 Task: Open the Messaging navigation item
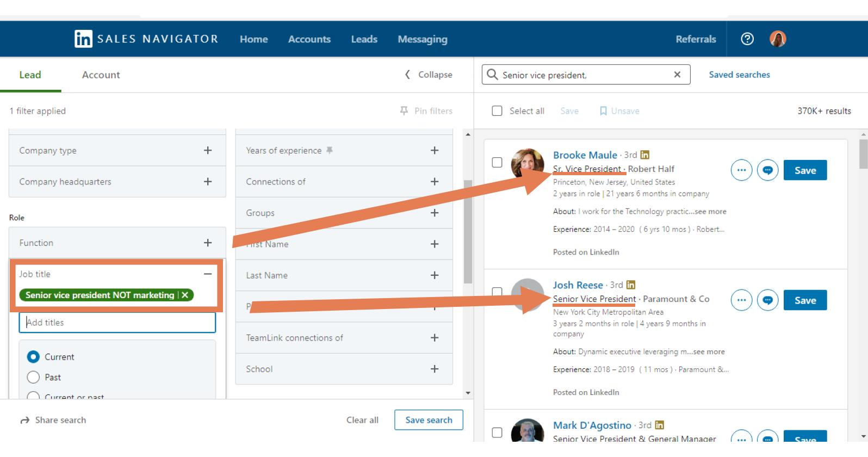tap(423, 39)
